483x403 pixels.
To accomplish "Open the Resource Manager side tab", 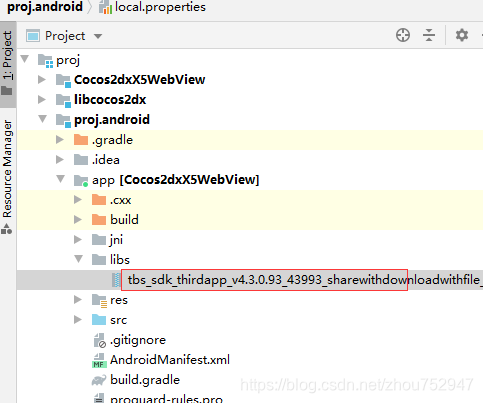I will [x=7, y=176].
